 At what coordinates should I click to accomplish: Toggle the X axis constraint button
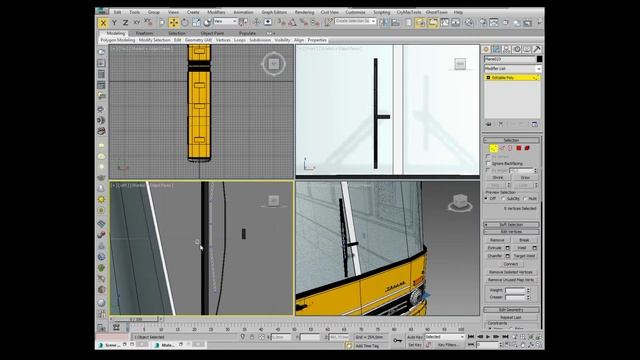[x=103, y=23]
